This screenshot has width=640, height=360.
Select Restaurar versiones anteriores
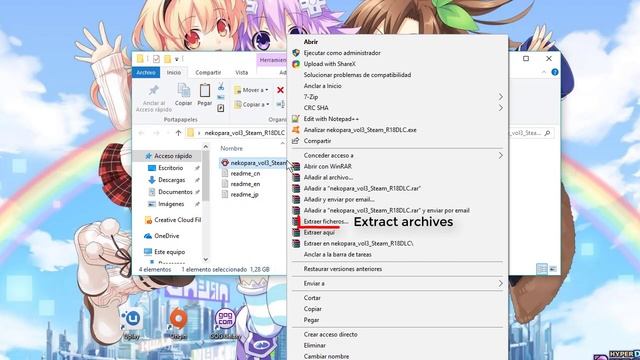(x=342, y=269)
